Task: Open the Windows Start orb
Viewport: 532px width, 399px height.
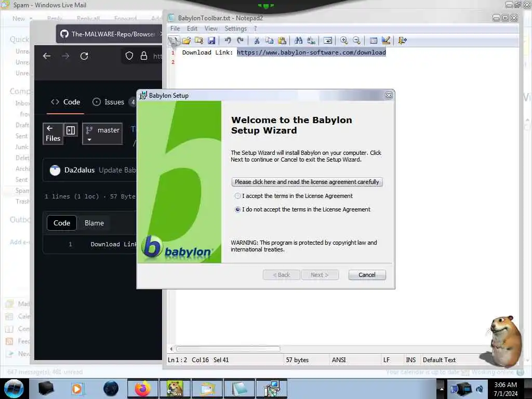Action: tap(14, 389)
